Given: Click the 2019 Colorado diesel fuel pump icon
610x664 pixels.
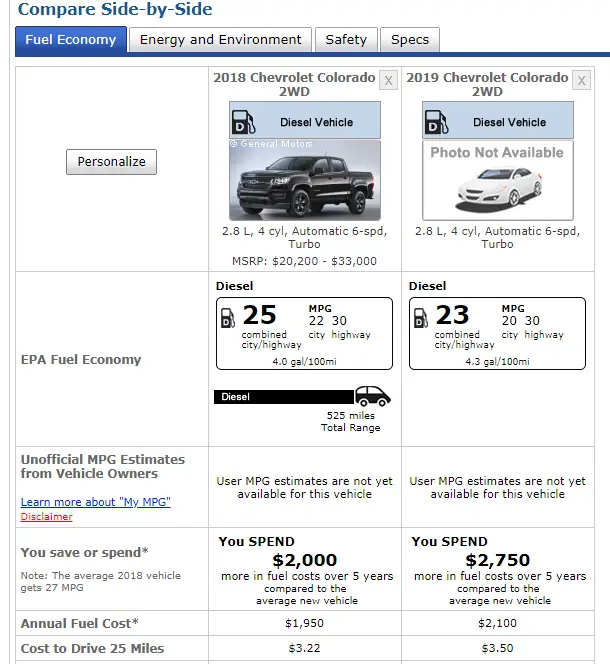Looking at the screenshot, I should pos(436,122).
